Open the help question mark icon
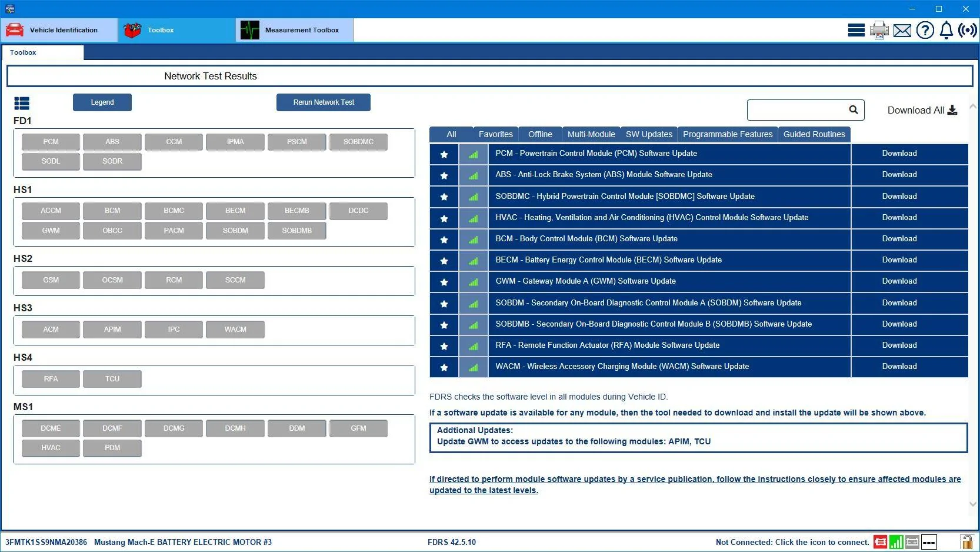Screen dimensions: 980x552 (925, 30)
